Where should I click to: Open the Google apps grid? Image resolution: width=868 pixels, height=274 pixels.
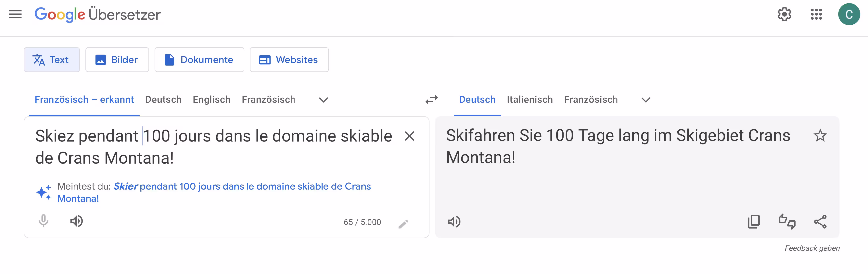pos(816,15)
